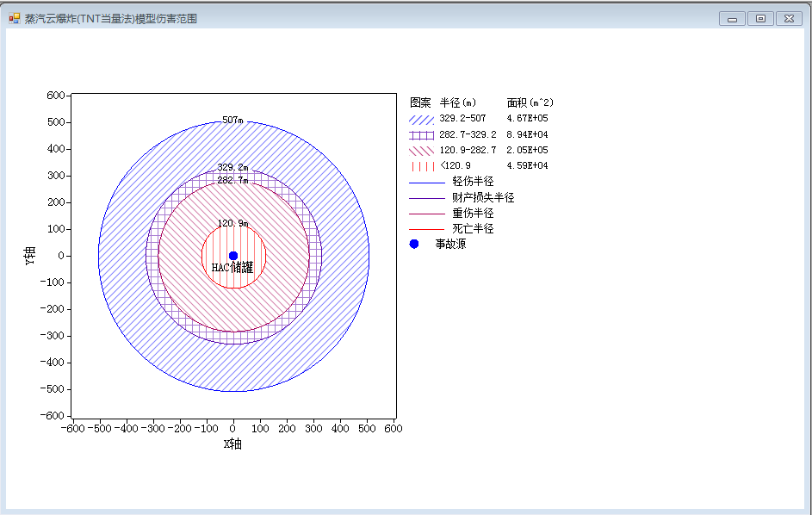
Task: Click the 重伤半径 legend label
Action: (473, 213)
